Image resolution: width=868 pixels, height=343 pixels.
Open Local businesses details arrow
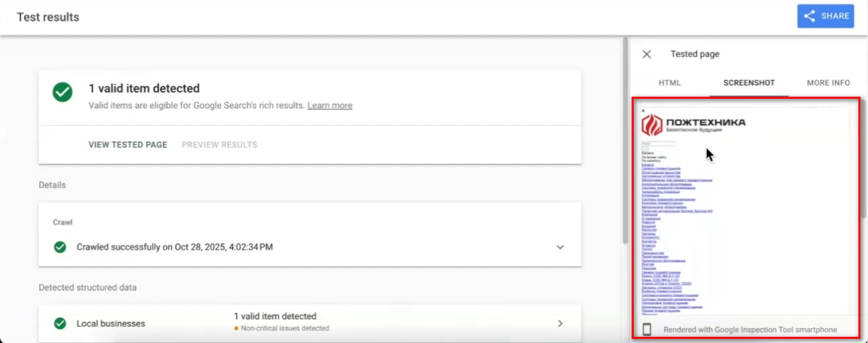[560, 323]
